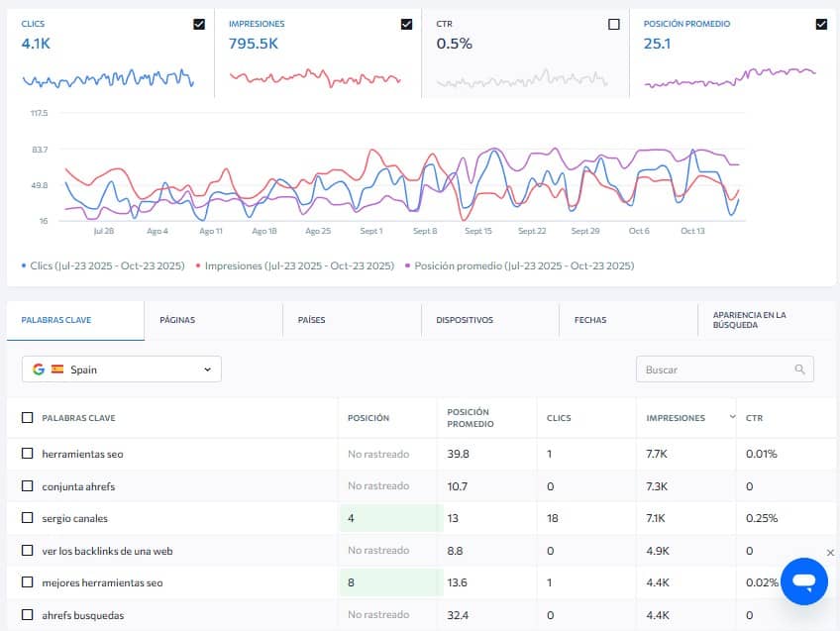
Task: Click the 'herramientas seo' keyword link
Action: tap(82, 454)
